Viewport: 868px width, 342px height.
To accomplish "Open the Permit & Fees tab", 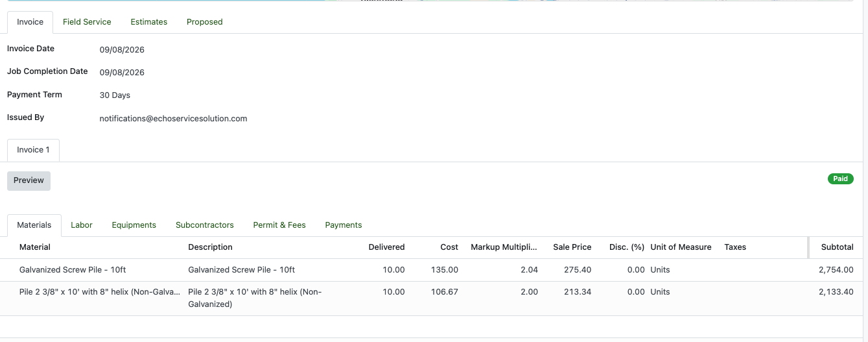I will point(279,225).
